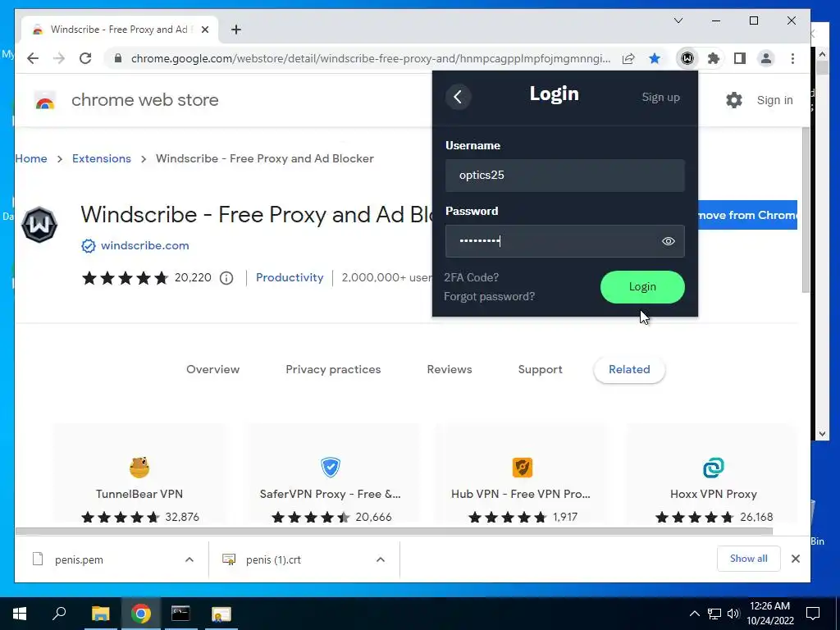Click the back arrow in Windscribe login popup
Screen dimensions: 840x630
point(458,97)
